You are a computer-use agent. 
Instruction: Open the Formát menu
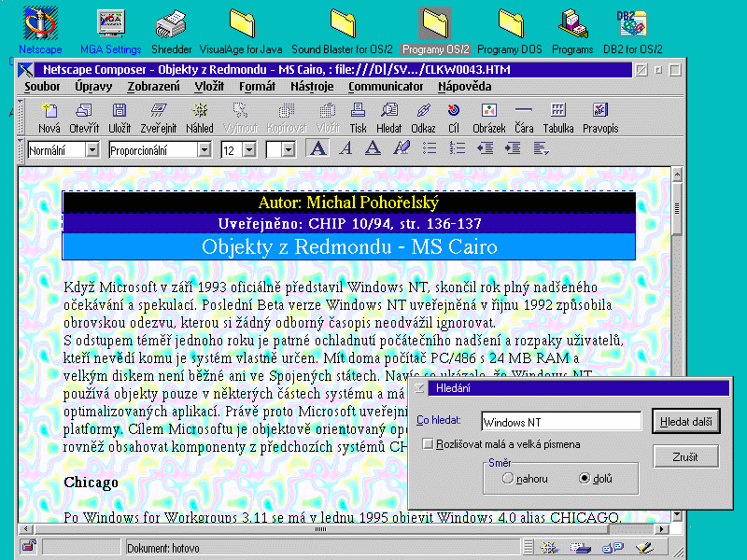coord(257,86)
